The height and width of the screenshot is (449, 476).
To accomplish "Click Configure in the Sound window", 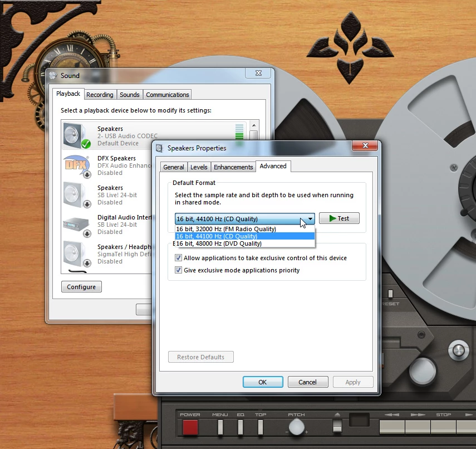I will pyautogui.click(x=81, y=287).
